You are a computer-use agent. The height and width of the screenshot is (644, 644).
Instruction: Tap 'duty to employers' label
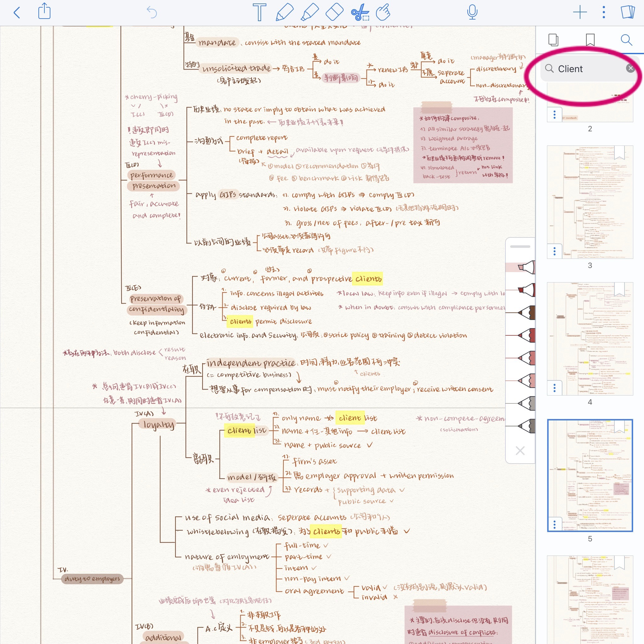tap(92, 579)
